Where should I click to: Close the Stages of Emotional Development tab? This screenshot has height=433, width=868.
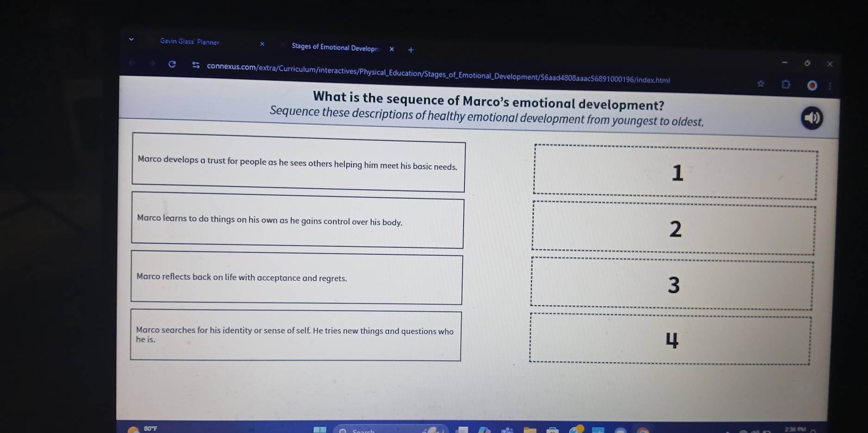coord(392,49)
